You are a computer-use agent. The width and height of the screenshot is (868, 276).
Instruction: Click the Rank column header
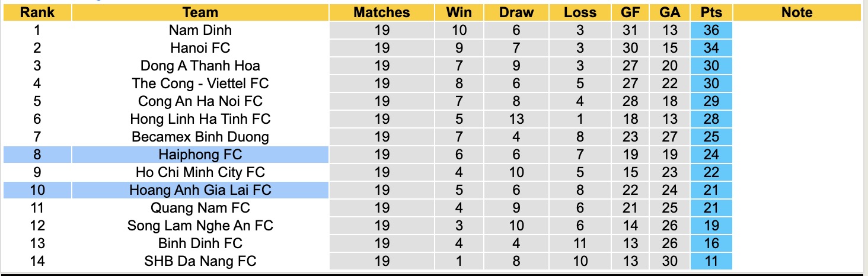pyautogui.click(x=37, y=12)
